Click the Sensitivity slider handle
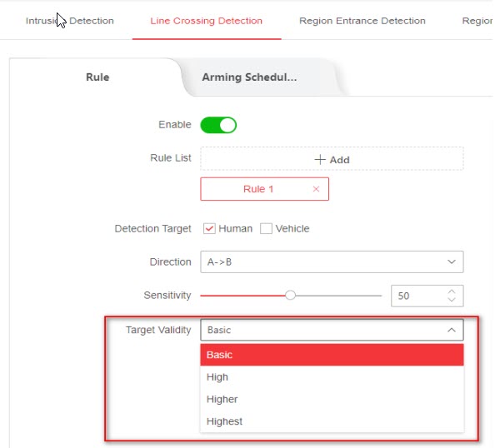 291,295
